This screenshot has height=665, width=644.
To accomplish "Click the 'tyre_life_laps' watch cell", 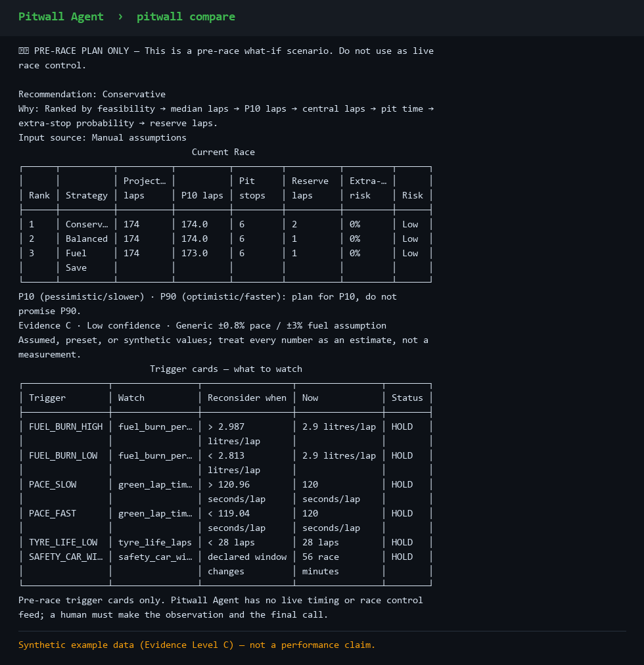I will click(x=155, y=542).
